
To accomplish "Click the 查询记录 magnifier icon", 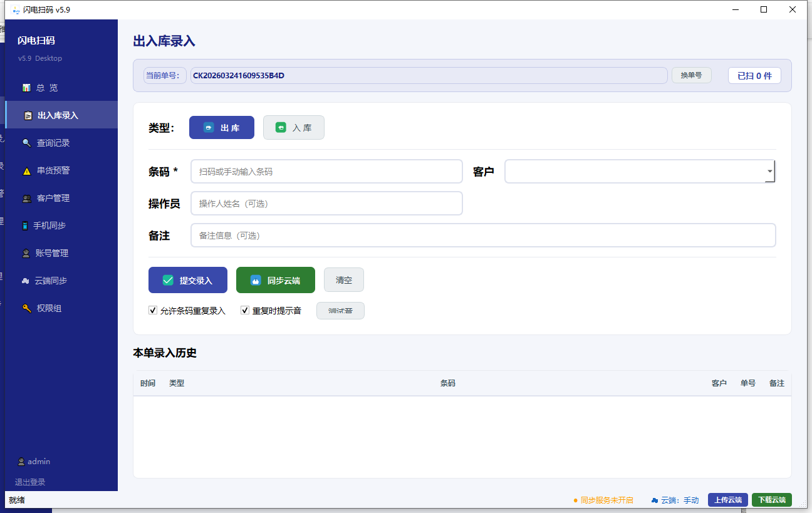I will [x=26, y=143].
